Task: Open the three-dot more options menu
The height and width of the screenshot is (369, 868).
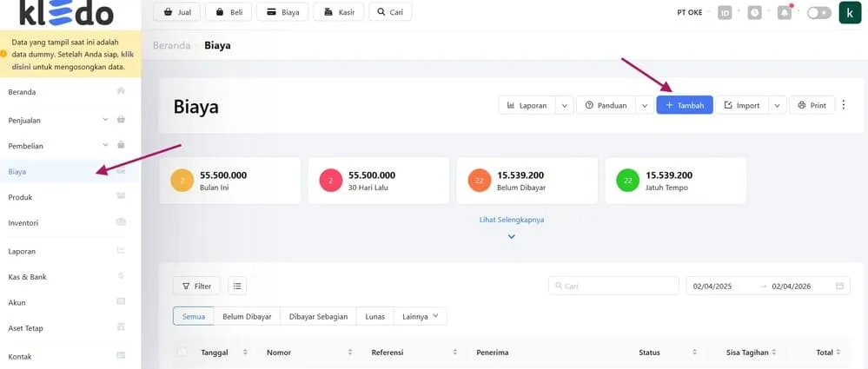Action: 844,105
